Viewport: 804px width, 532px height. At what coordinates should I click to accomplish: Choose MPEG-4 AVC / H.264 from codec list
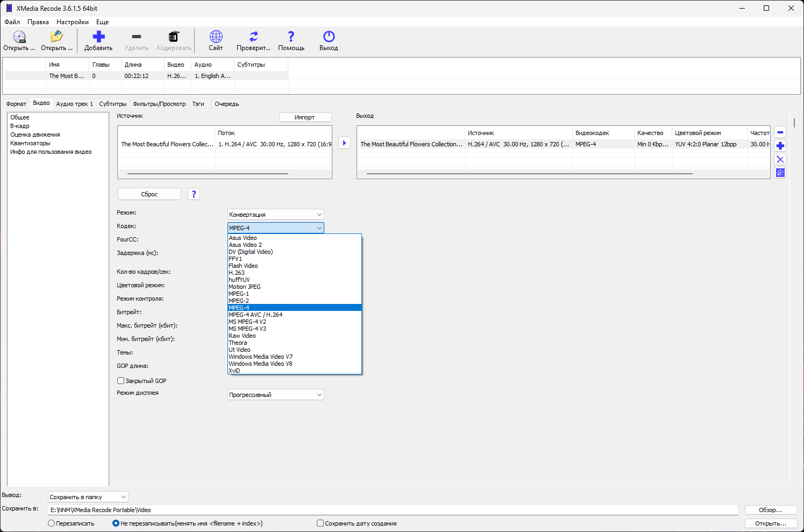coord(255,315)
